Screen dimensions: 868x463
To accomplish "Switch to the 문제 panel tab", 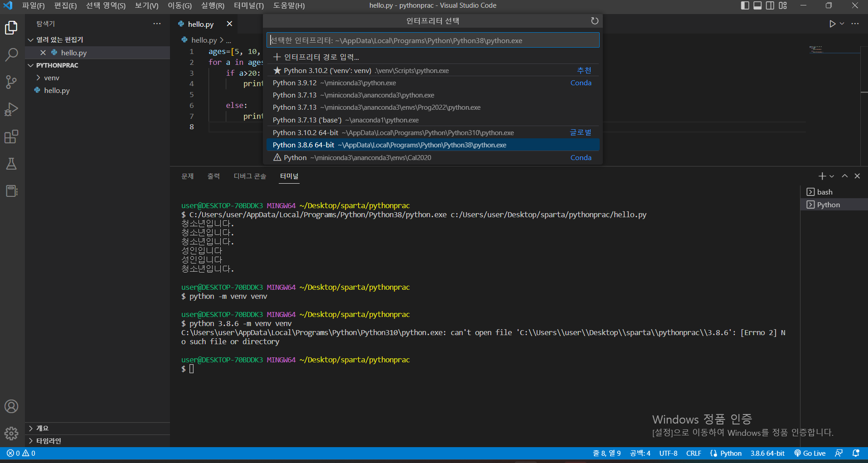I will [188, 176].
